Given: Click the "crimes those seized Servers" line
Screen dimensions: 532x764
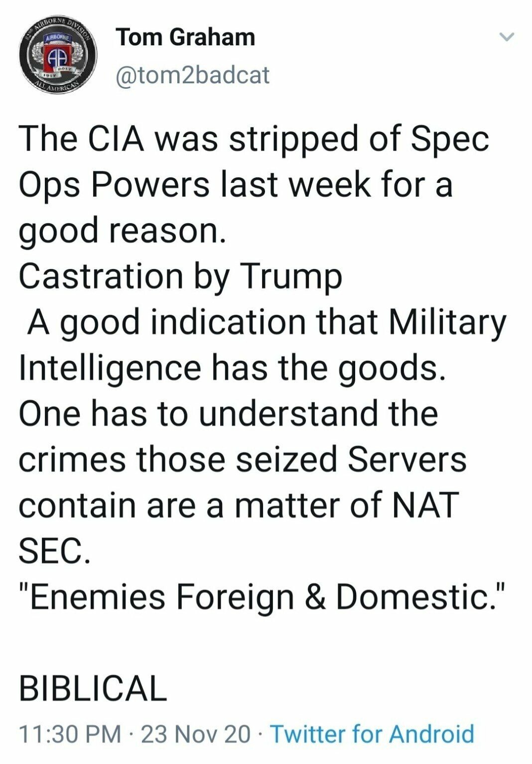Looking at the screenshot, I should pos(243,459).
